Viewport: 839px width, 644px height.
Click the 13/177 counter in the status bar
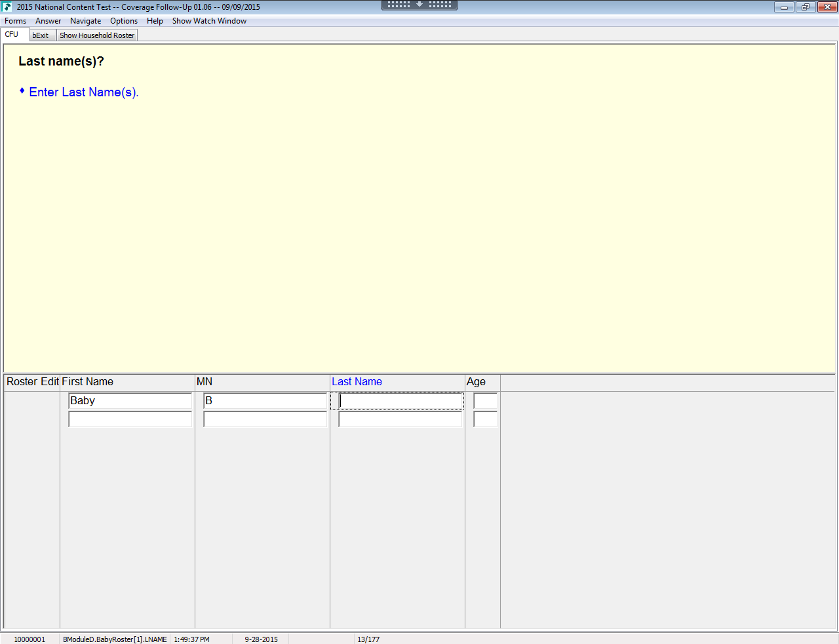click(x=368, y=639)
